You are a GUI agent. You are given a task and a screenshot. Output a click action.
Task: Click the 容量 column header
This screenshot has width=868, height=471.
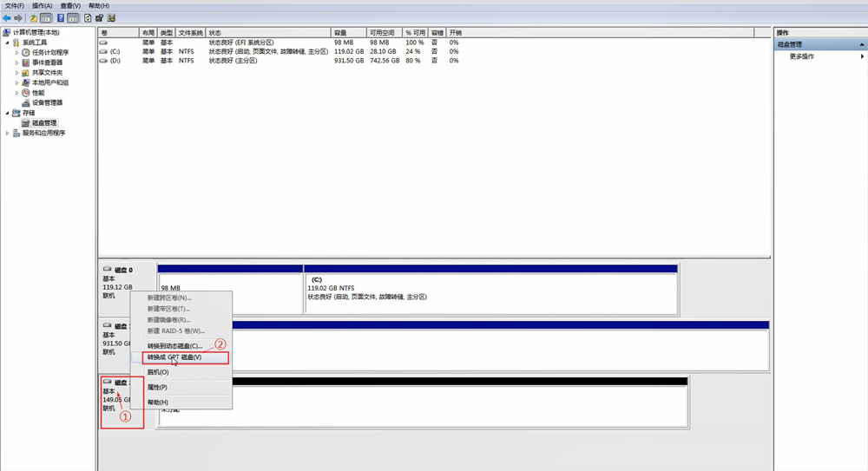[340, 32]
